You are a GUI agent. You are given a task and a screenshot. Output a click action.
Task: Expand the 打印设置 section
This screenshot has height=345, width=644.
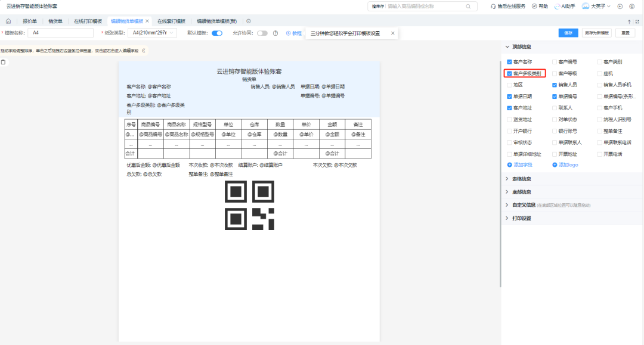pos(507,218)
